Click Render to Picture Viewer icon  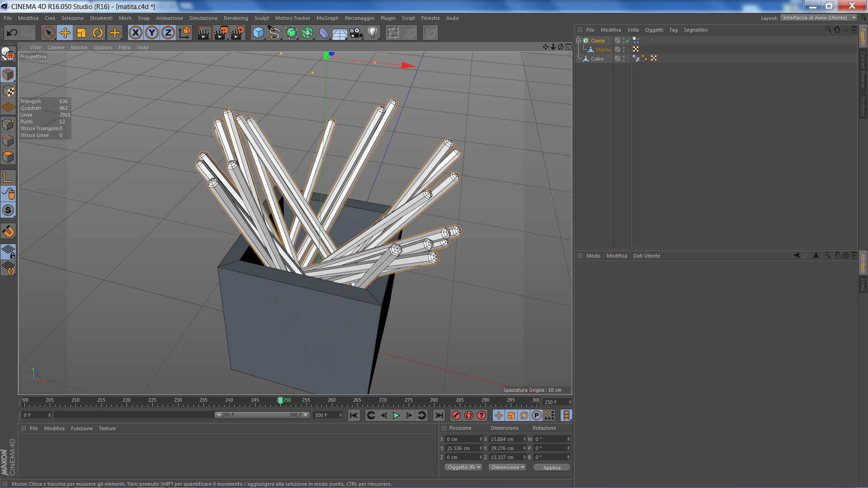[x=221, y=33]
